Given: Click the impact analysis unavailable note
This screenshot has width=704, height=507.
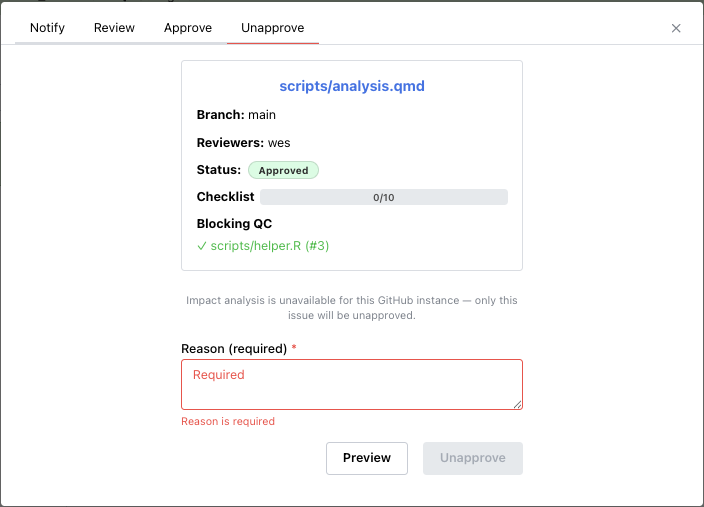Looking at the screenshot, I should coord(352,308).
